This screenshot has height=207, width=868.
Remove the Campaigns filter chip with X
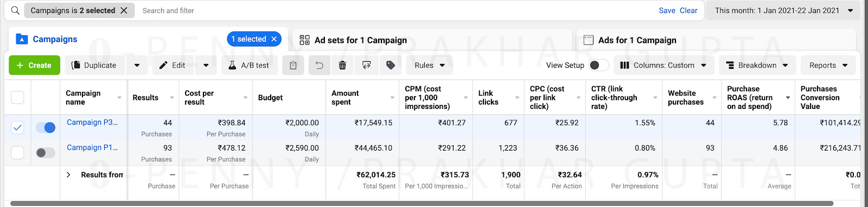pyautogui.click(x=124, y=10)
